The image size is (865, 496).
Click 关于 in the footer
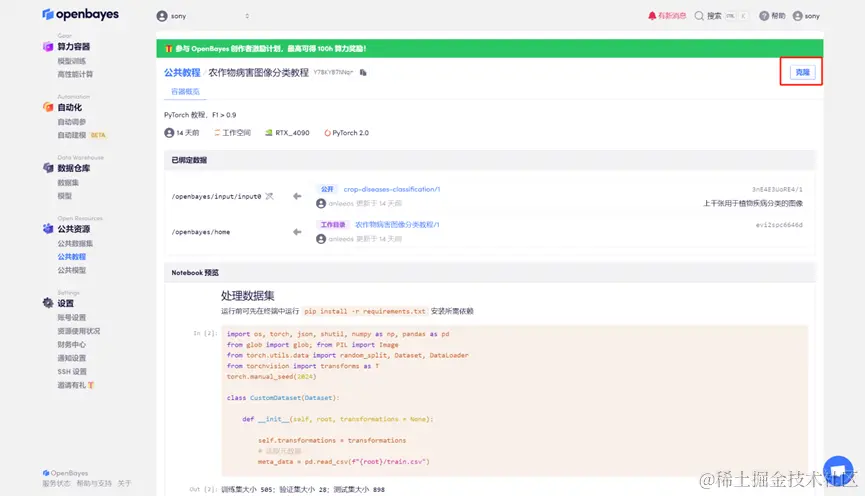pyautogui.click(x=124, y=483)
